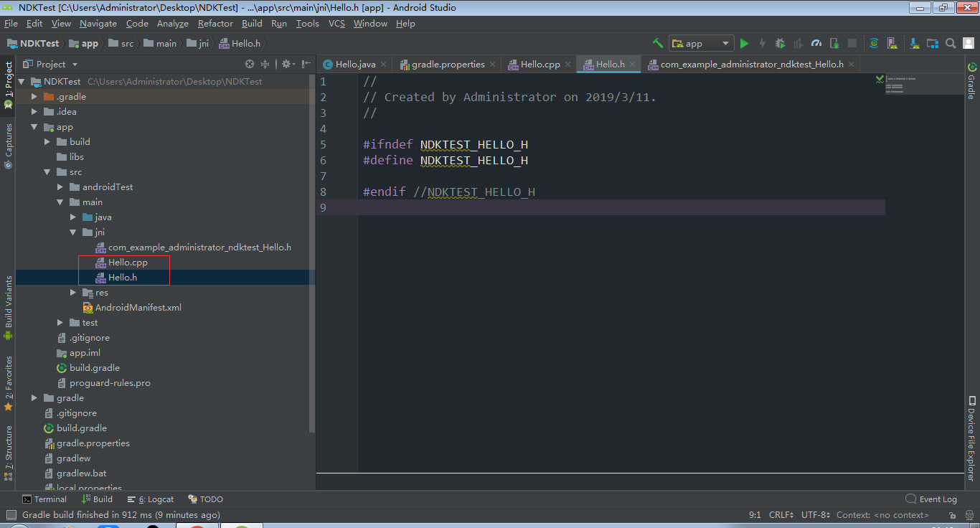Viewport: 980px width, 528px height.
Task: Expand the .idea folder arrow
Action: pyautogui.click(x=34, y=112)
